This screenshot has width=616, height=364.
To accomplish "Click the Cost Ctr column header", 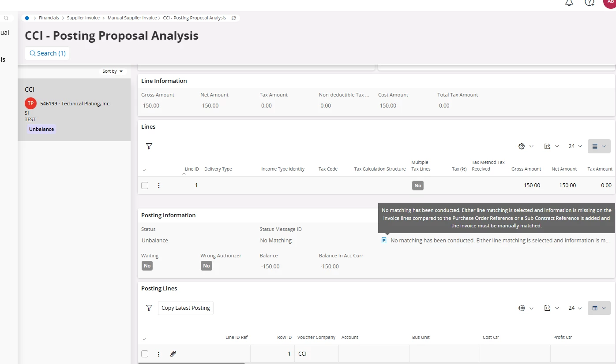I will (491, 338).
